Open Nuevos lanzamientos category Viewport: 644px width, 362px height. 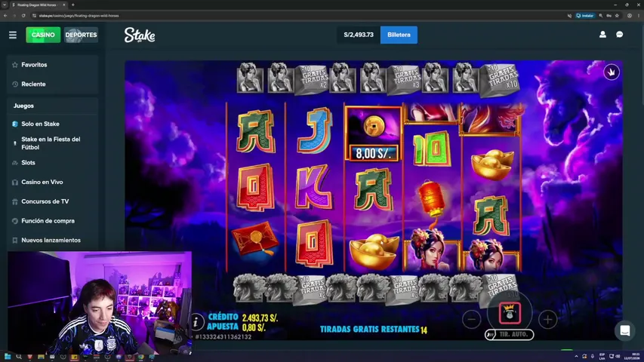53,240
